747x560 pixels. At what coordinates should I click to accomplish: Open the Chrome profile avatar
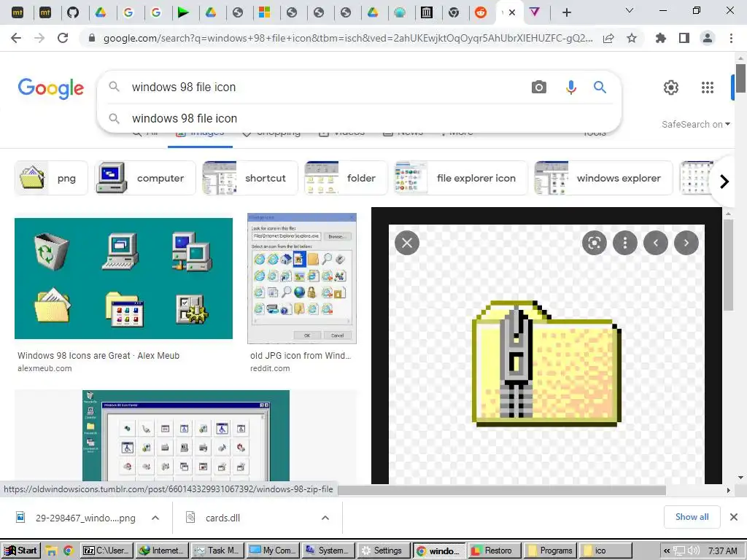tap(708, 38)
